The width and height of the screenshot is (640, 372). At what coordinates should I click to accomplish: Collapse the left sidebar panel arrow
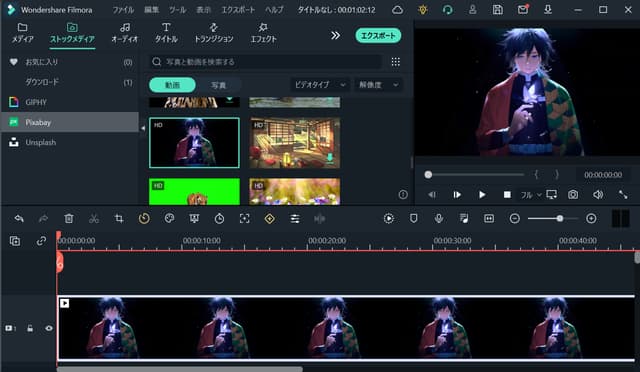coord(143,128)
